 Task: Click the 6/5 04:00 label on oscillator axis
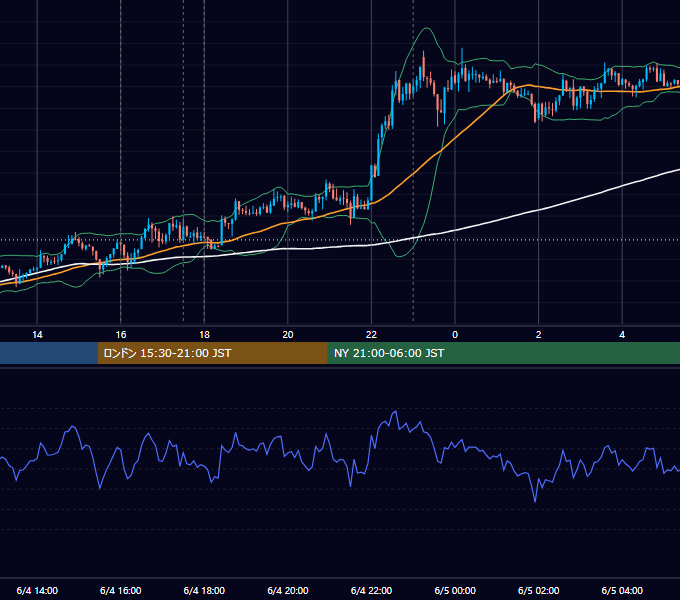(x=622, y=590)
